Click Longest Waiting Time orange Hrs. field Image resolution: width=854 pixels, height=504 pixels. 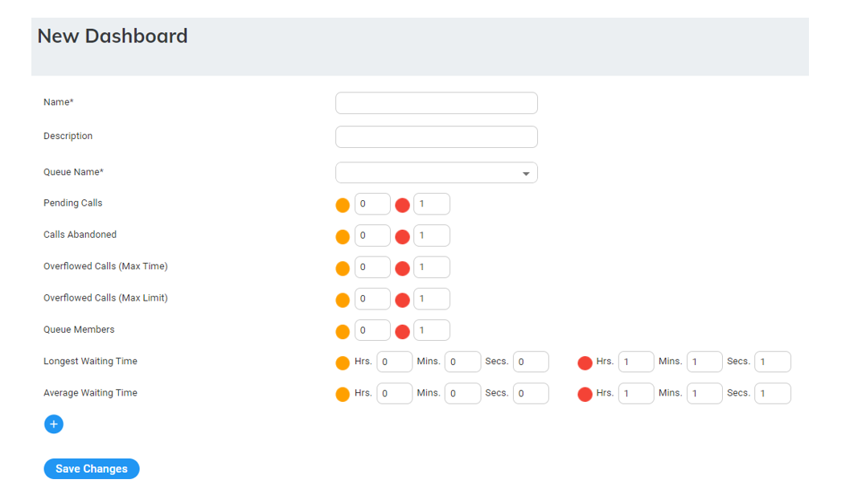394,362
